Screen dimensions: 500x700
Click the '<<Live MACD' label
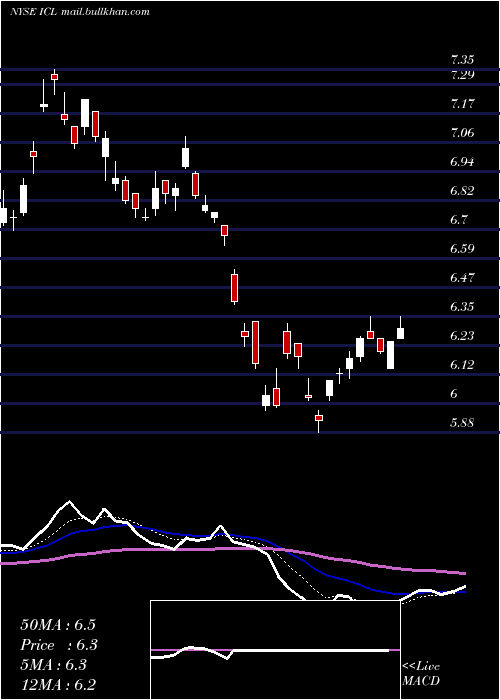(x=421, y=674)
